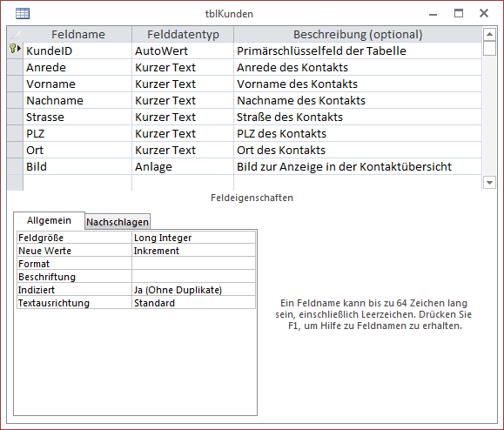The height and width of the screenshot is (430, 504).
Task: Click the Feldname column header
Action: tap(77, 35)
